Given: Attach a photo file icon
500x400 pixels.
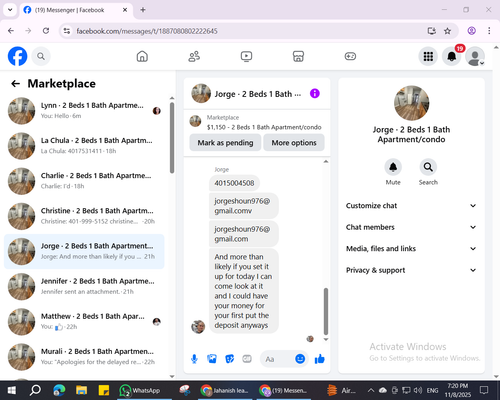Looking at the screenshot, I should [212, 359].
